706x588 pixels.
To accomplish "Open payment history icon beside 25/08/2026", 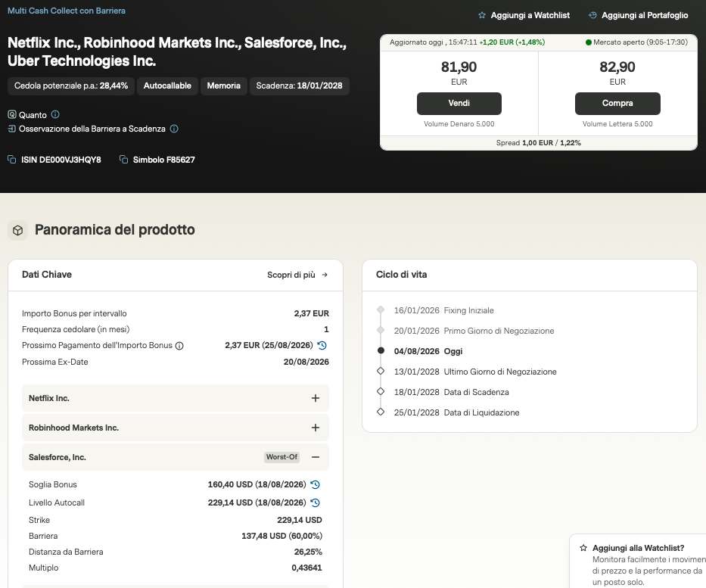I will [322, 345].
